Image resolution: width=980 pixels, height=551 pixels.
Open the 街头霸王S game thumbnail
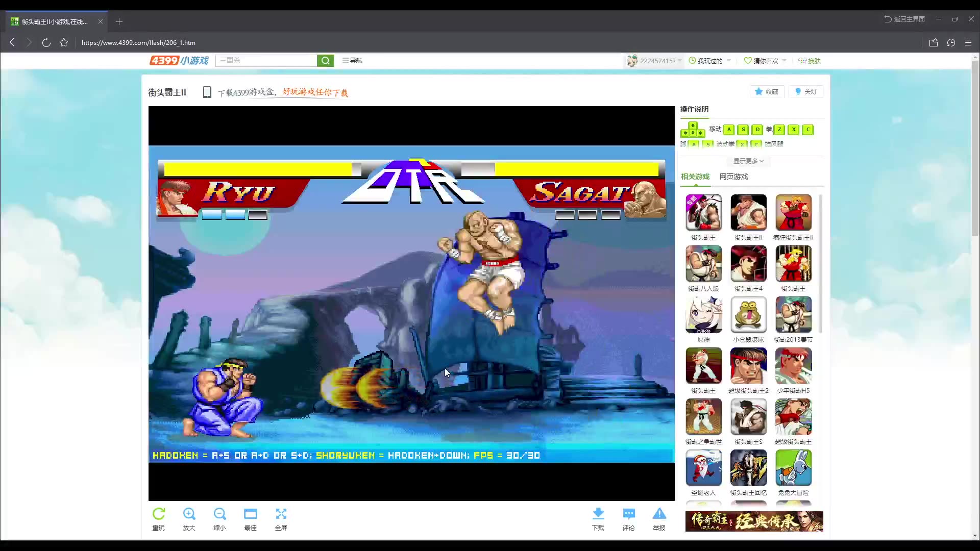pyautogui.click(x=748, y=416)
